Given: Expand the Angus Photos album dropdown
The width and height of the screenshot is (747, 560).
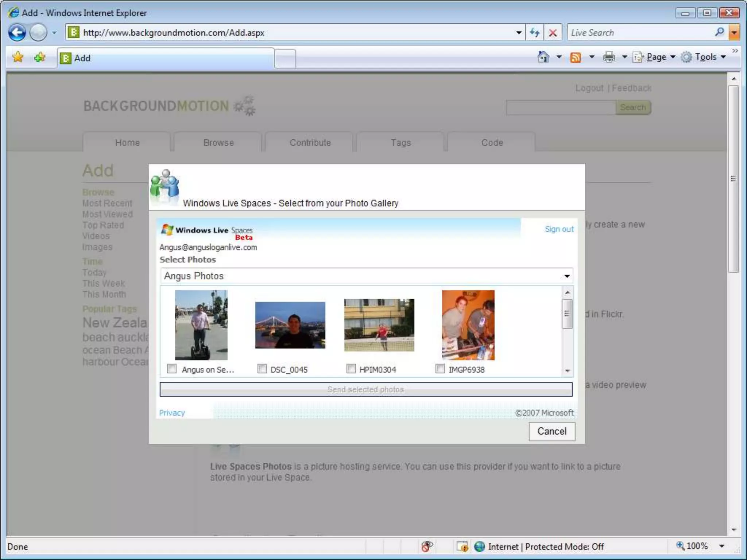Looking at the screenshot, I should click(567, 276).
